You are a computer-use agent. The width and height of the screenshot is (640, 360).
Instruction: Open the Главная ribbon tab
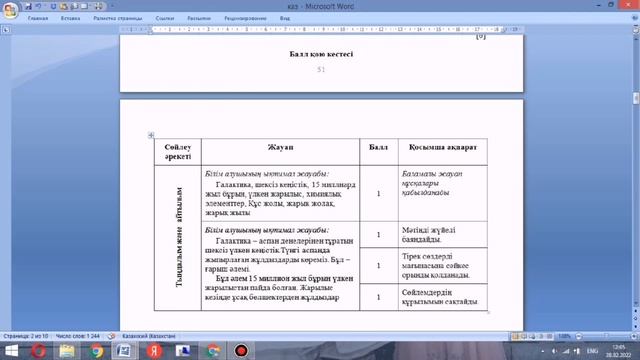(x=38, y=18)
